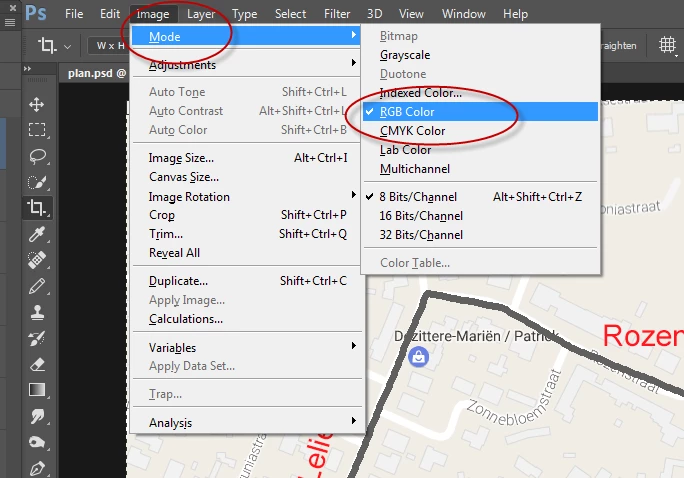Open the Window menu
The image size is (684, 478).
[x=463, y=14]
